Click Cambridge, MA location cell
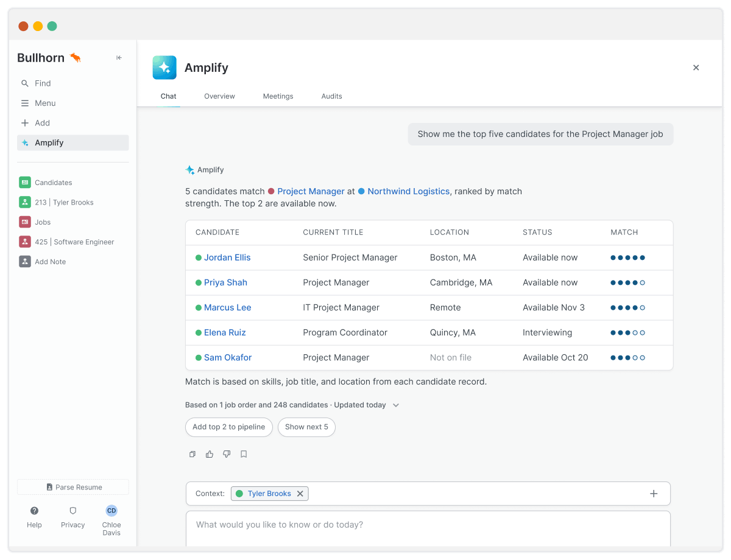 point(461,282)
